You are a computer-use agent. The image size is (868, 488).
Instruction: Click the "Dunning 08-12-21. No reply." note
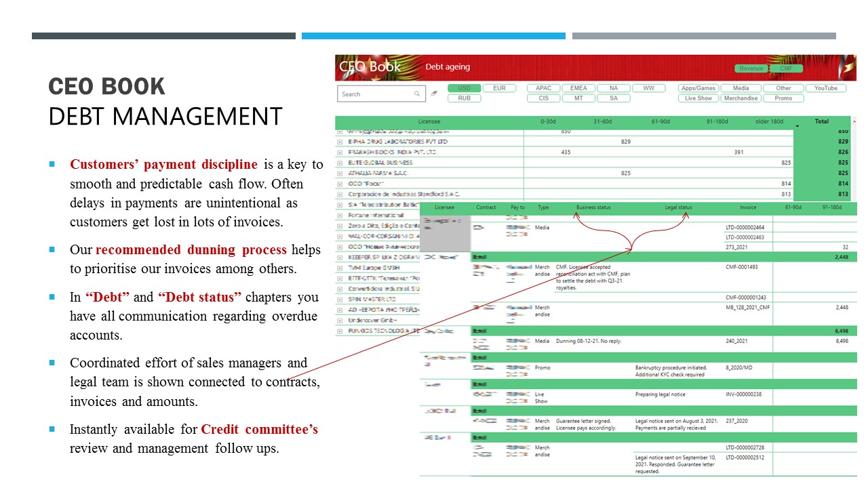click(x=589, y=342)
